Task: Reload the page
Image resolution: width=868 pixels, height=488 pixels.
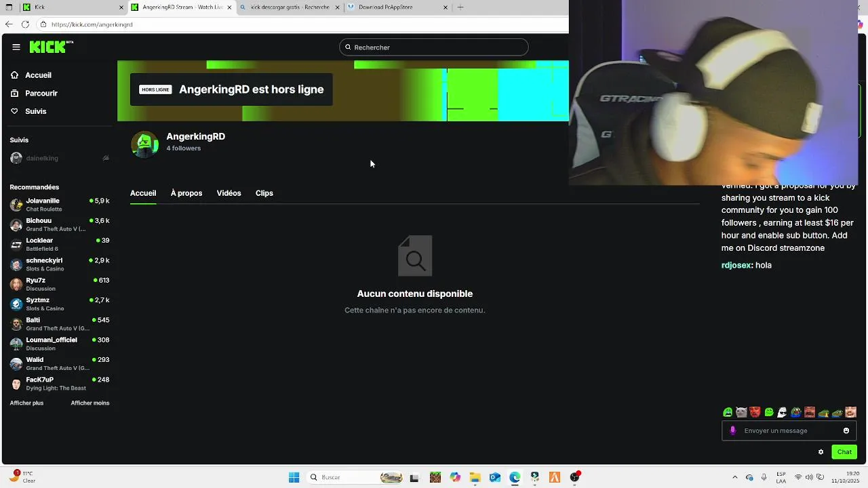Action: (25, 24)
